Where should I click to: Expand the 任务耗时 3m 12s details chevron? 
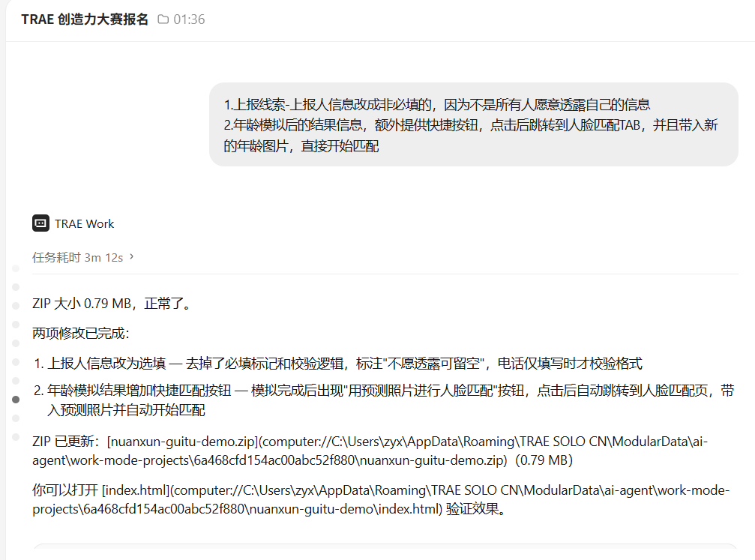pyautogui.click(x=131, y=256)
